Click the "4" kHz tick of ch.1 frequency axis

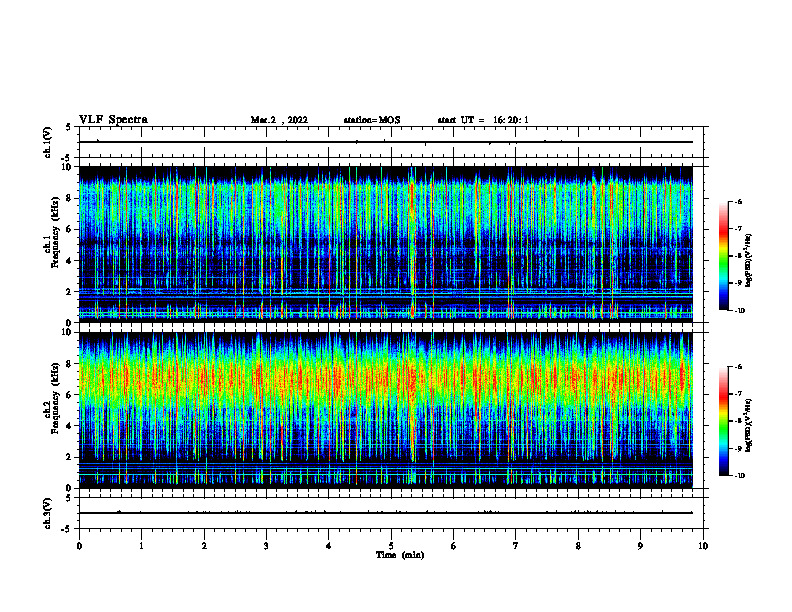(69, 261)
